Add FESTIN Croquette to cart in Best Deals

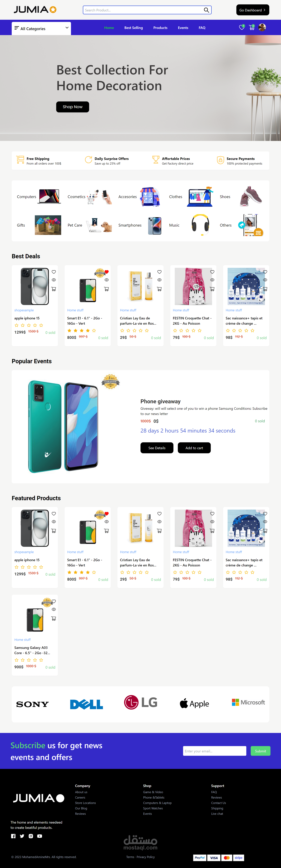click(x=212, y=289)
